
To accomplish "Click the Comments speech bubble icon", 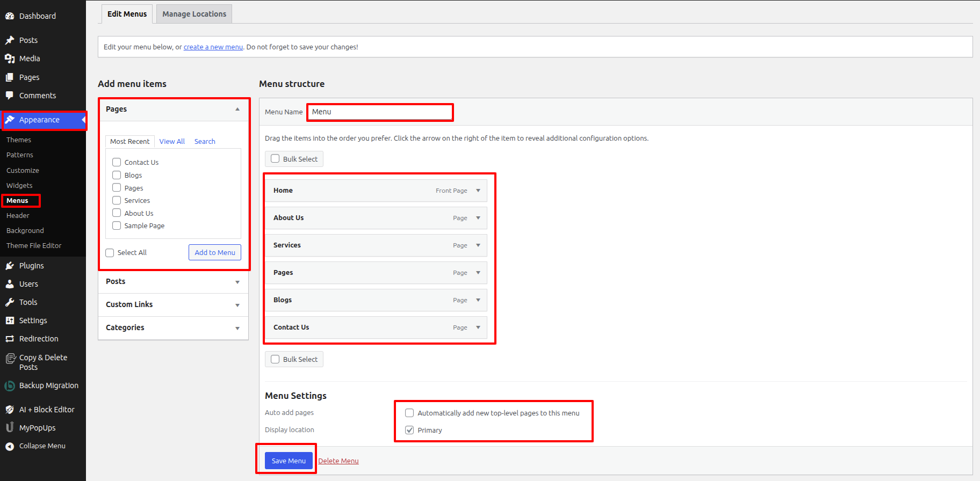I will [10, 96].
